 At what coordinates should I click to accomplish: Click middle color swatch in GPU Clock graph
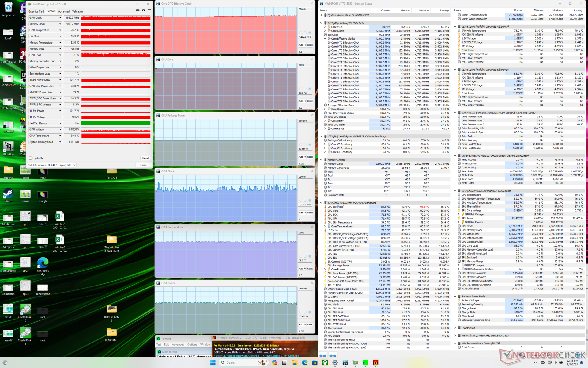tap(305, 200)
